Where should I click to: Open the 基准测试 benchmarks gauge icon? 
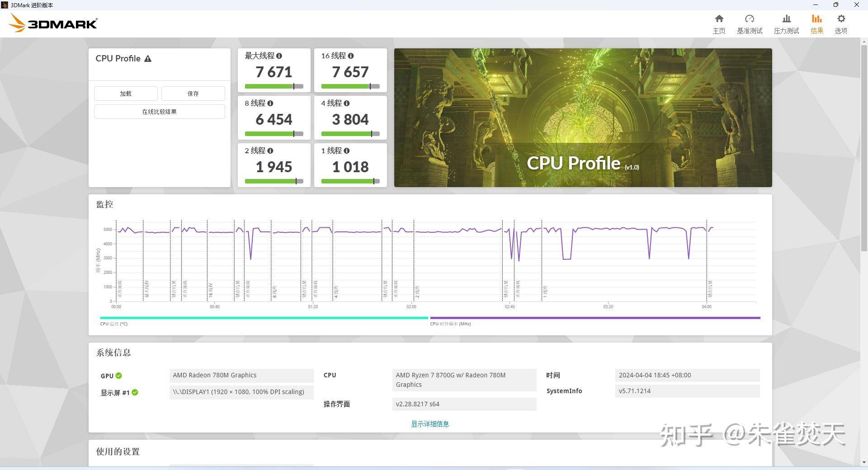pos(750,19)
